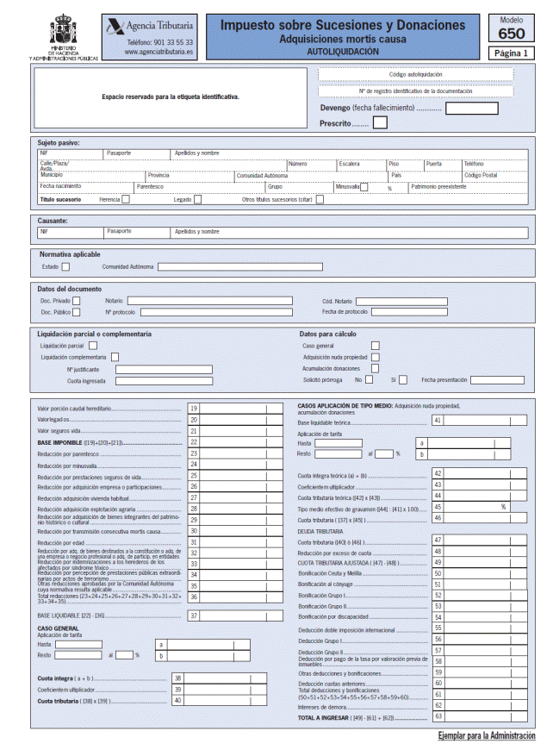Screen dimensions: 553x756
Task: Click box 38 Cuota íntegra
Action: tap(219, 678)
